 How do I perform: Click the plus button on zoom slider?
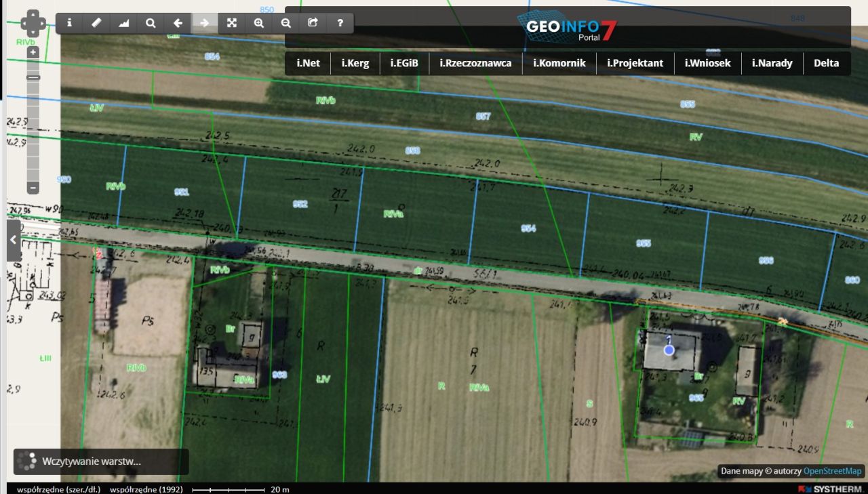click(x=33, y=52)
